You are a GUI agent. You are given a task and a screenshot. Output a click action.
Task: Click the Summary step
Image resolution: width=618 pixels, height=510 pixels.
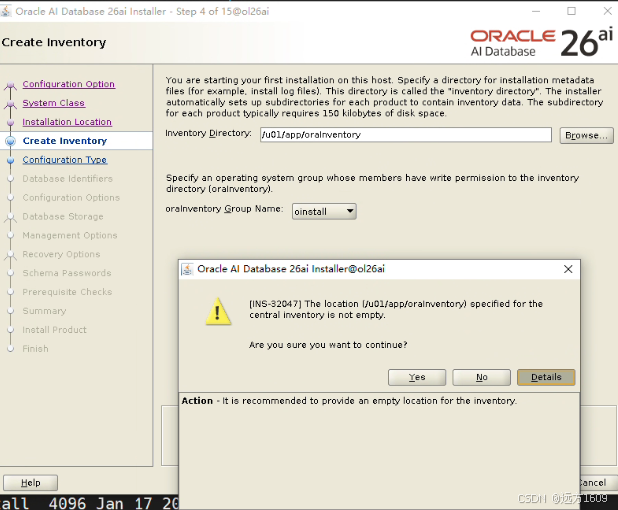[x=44, y=311]
